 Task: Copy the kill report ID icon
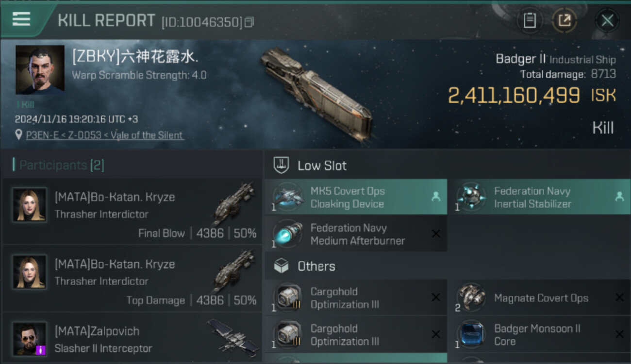pos(249,22)
